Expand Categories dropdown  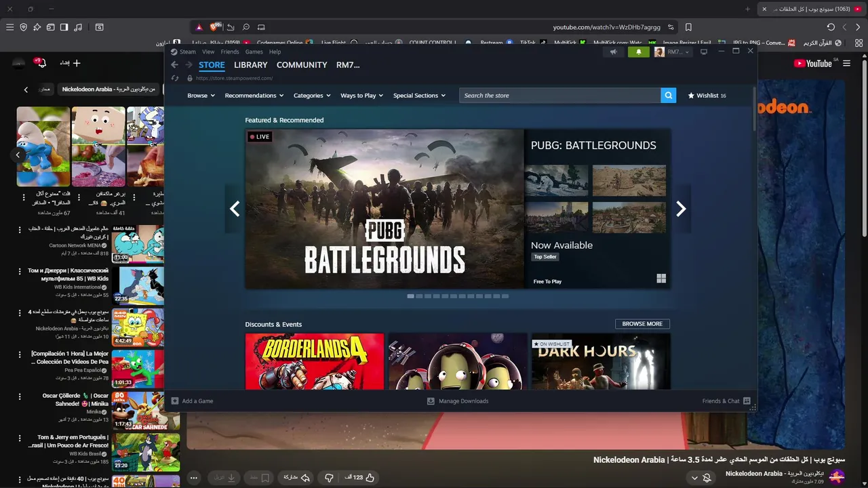[312, 96]
